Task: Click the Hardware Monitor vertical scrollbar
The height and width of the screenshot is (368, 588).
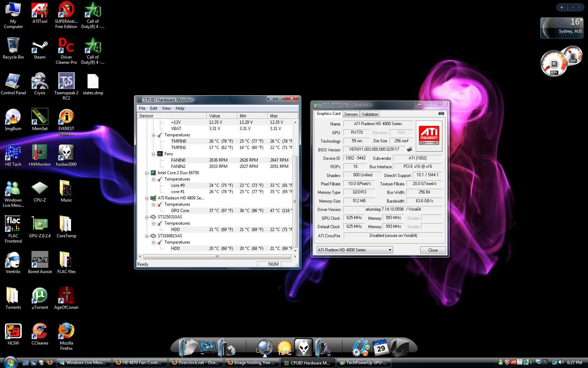Action: (x=295, y=186)
